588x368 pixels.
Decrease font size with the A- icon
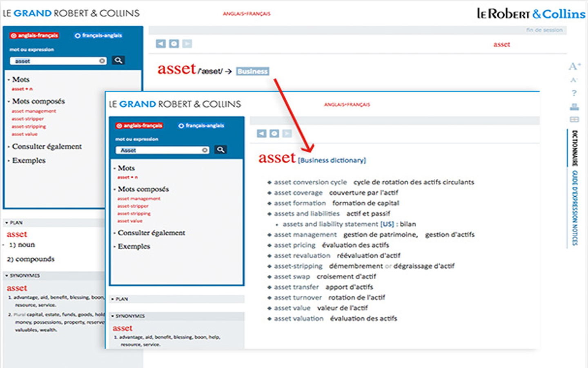click(x=574, y=80)
